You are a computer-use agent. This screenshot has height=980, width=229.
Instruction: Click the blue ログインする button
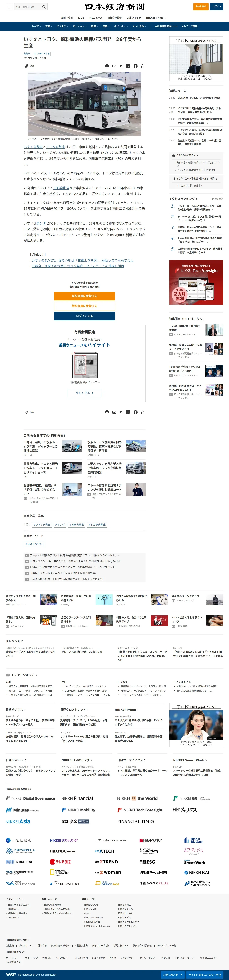85,316
